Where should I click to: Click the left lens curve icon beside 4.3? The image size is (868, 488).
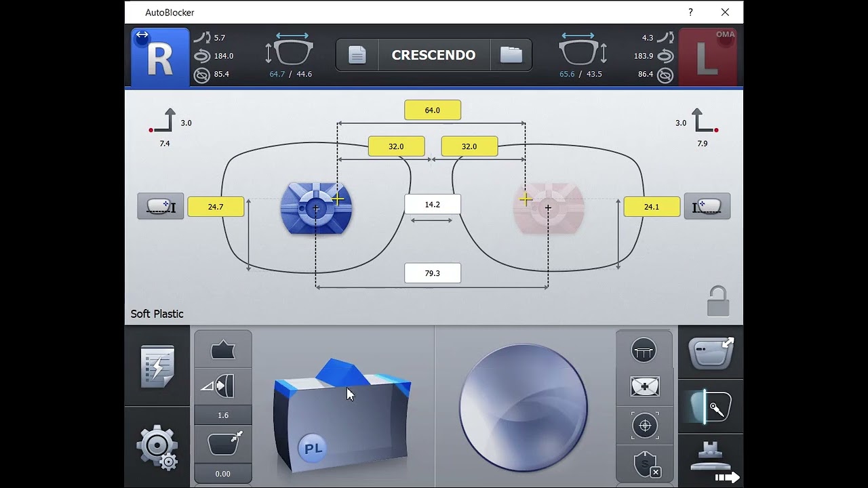[665, 38]
